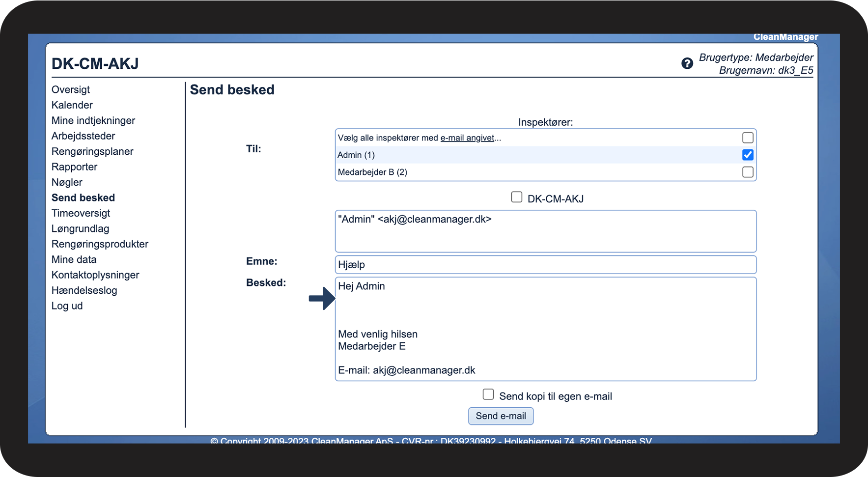
Task: Click the CleanManager logo text
Action: click(x=786, y=37)
